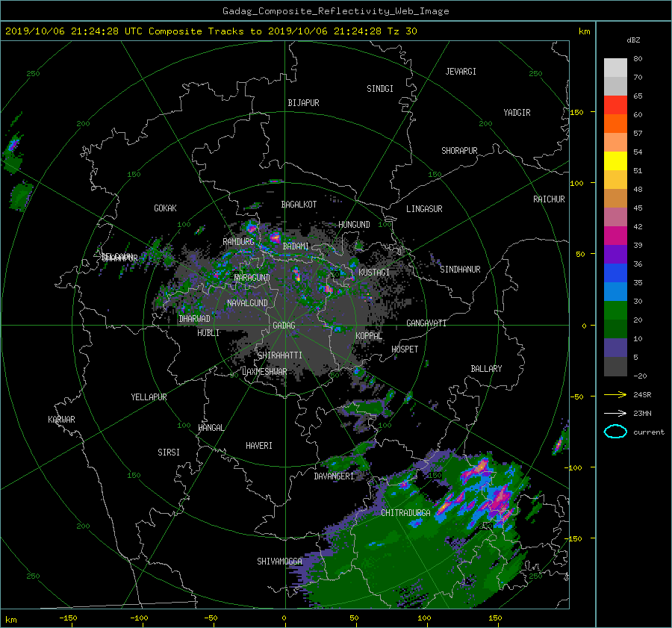Image resolution: width=672 pixels, height=628 pixels.
Task: Click the white 23MN arrow legend icon
Action: pos(615,413)
